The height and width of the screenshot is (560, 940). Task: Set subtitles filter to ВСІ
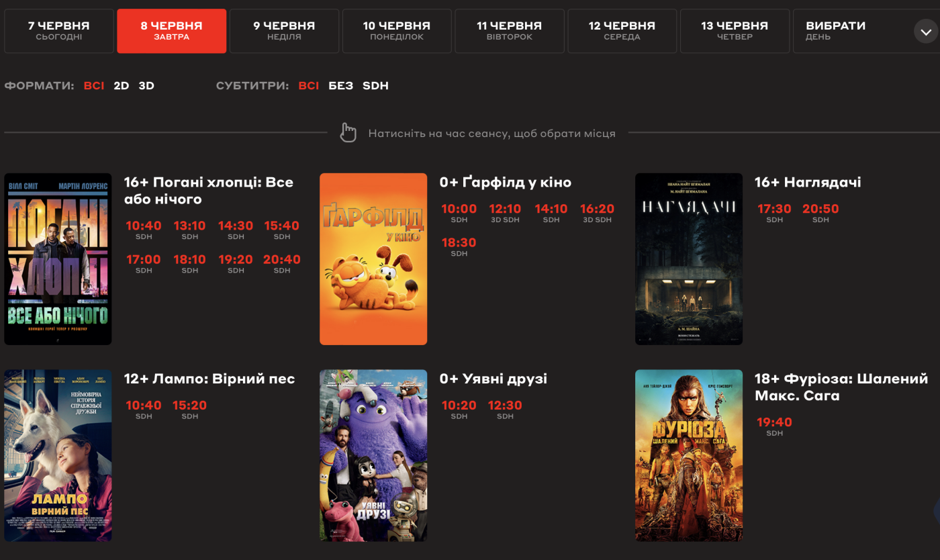click(309, 86)
